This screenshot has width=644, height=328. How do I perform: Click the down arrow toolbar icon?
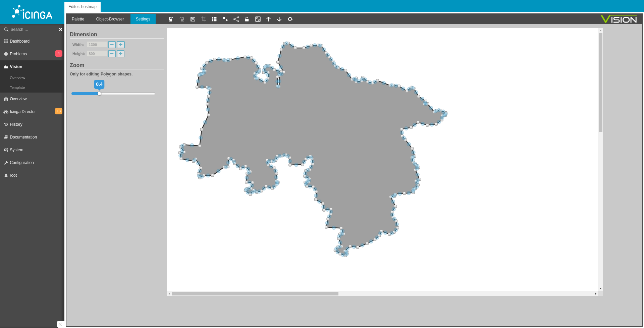[x=279, y=19]
